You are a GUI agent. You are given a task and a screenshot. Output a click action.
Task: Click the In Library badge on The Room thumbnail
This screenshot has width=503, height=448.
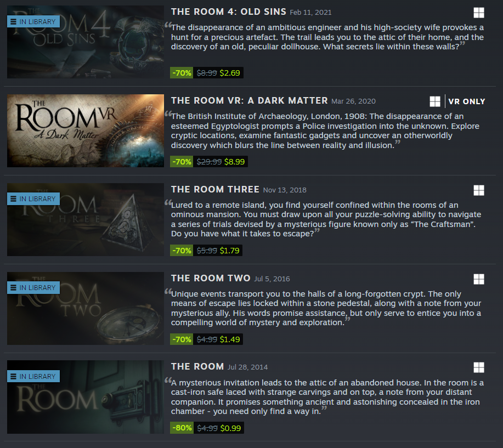pyautogui.click(x=33, y=376)
